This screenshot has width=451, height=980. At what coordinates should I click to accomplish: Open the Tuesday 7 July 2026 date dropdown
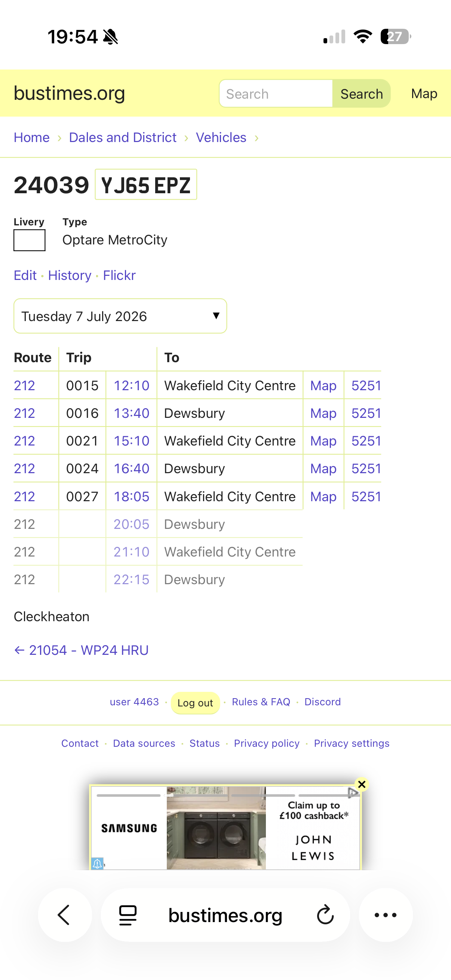pyautogui.click(x=120, y=316)
